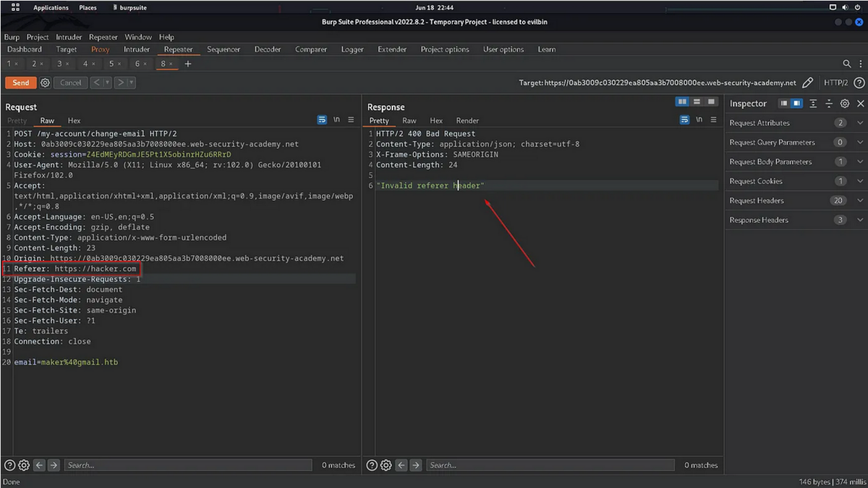The image size is (868, 488).
Task: Focus the Request search field
Action: [188, 466]
